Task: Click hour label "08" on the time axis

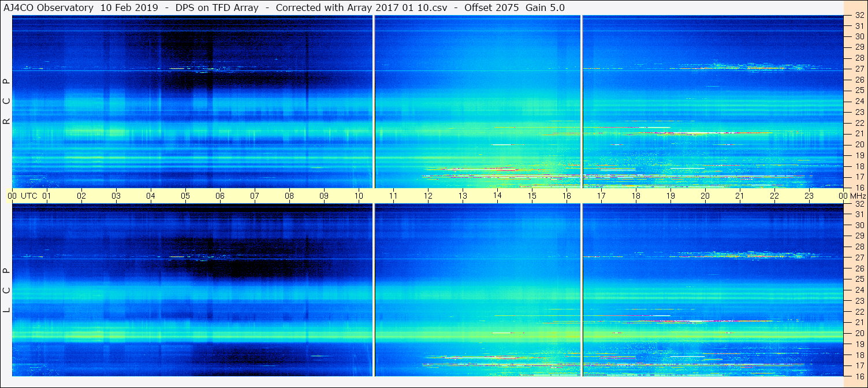Action: tap(289, 196)
